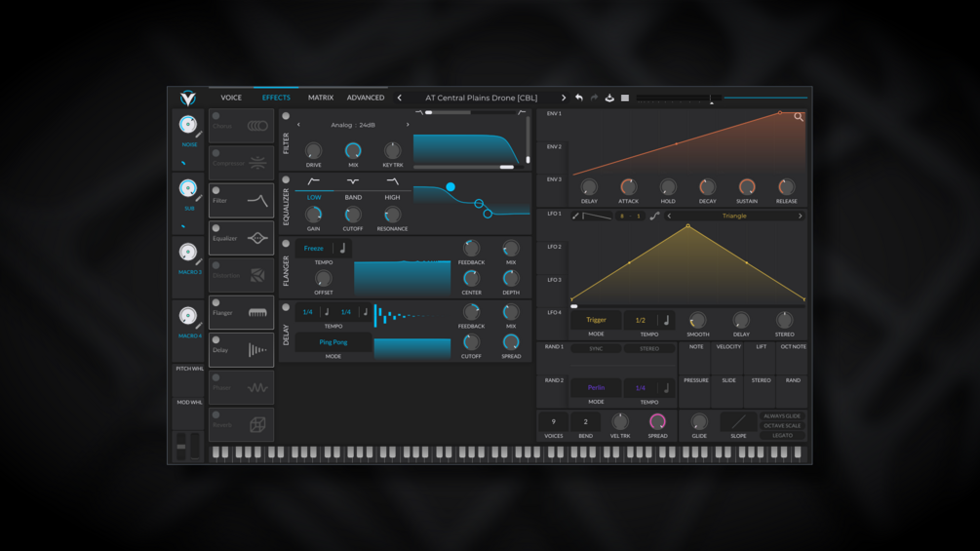Open the hamburger menu icon
Viewport: 980px width, 551px height.
625,98
